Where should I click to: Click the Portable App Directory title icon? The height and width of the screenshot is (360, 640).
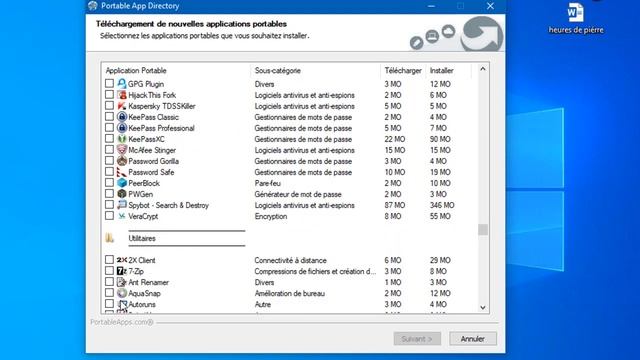(x=93, y=6)
